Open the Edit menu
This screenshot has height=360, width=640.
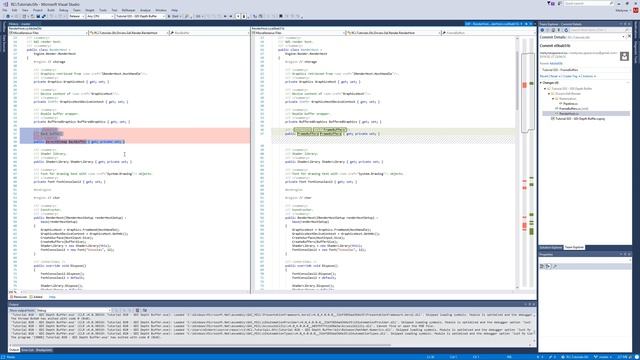[x=15, y=10]
